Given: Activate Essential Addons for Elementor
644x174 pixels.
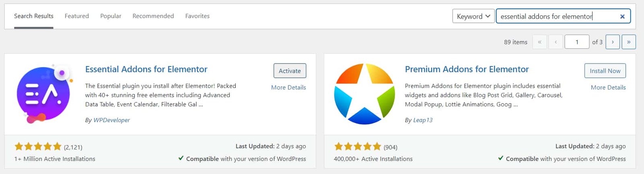Looking at the screenshot, I should pos(290,71).
